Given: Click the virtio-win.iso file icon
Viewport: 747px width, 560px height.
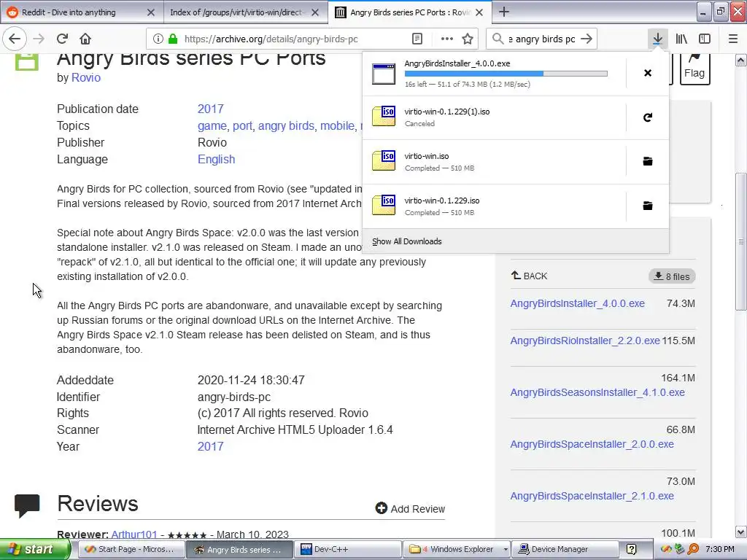Looking at the screenshot, I should pos(384,160).
